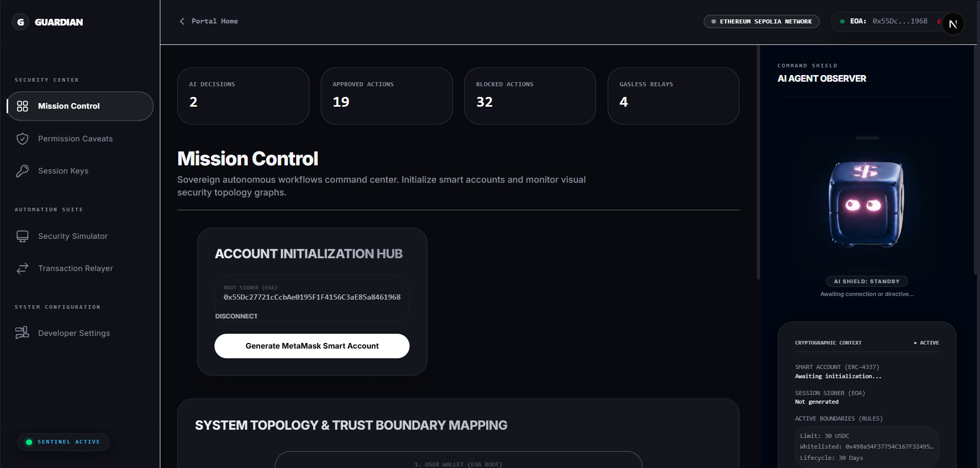Click the back chevron beside Portal Home
980x468 pixels.
point(182,21)
